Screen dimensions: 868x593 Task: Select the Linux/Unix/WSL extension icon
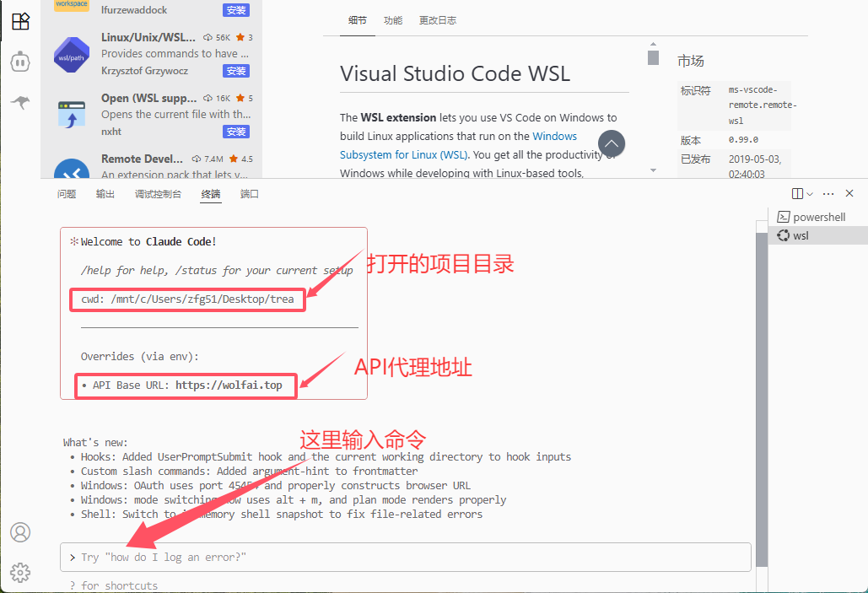click(x=72, y=55)
